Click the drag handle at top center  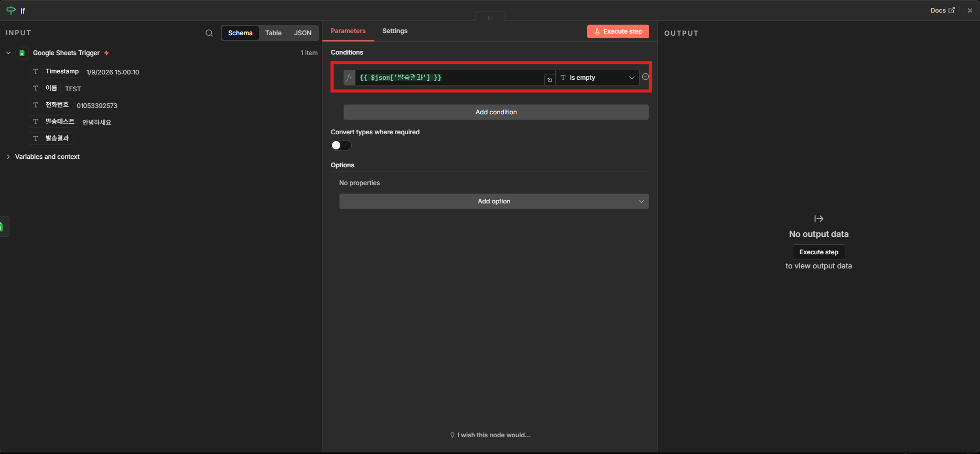point(490,17)
